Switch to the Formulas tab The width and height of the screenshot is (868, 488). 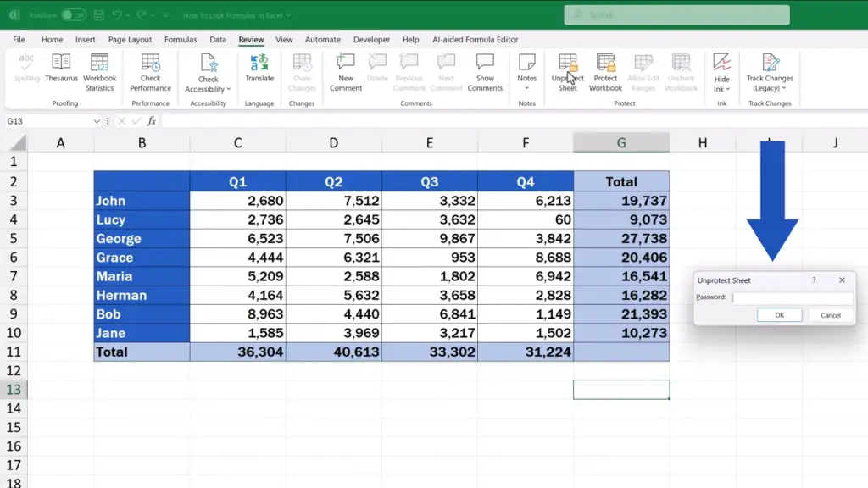[x=181, y=40]
